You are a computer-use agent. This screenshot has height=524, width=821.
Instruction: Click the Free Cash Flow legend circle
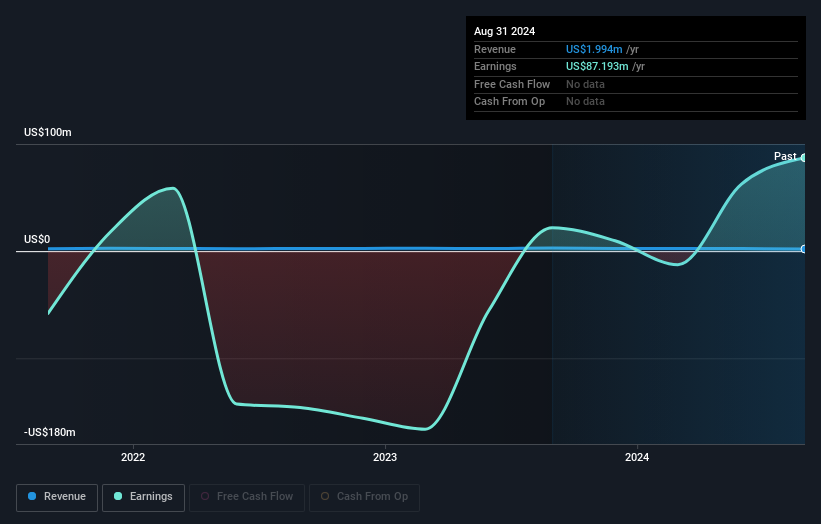click(x=205, y=496)
